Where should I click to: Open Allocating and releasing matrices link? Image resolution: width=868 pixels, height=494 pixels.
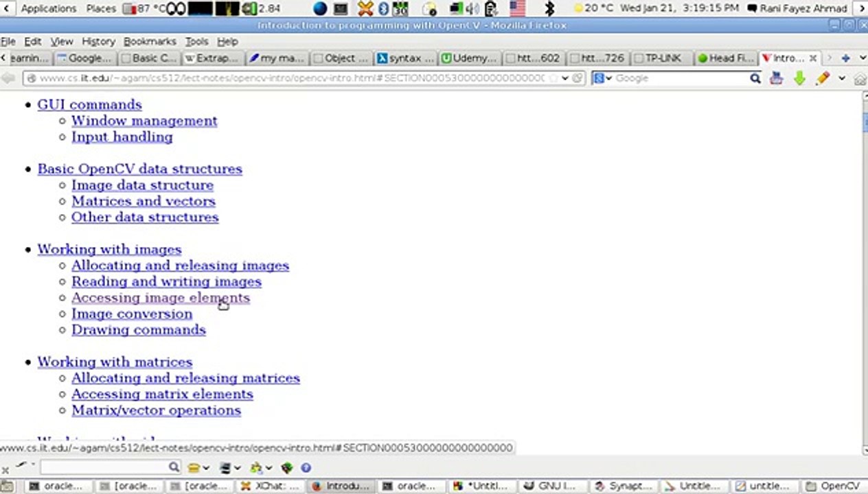185,378
